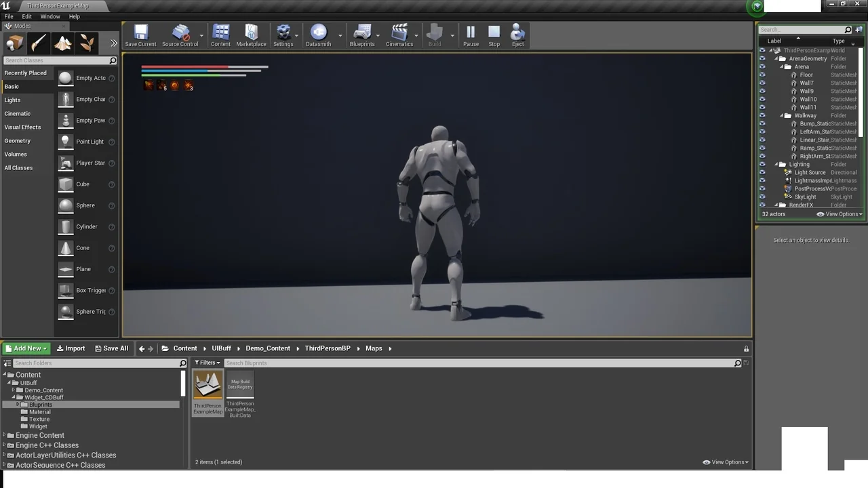Open the View Options dropdown in World Outliner
The image size is (868, 488).
(x=840, y=214)
